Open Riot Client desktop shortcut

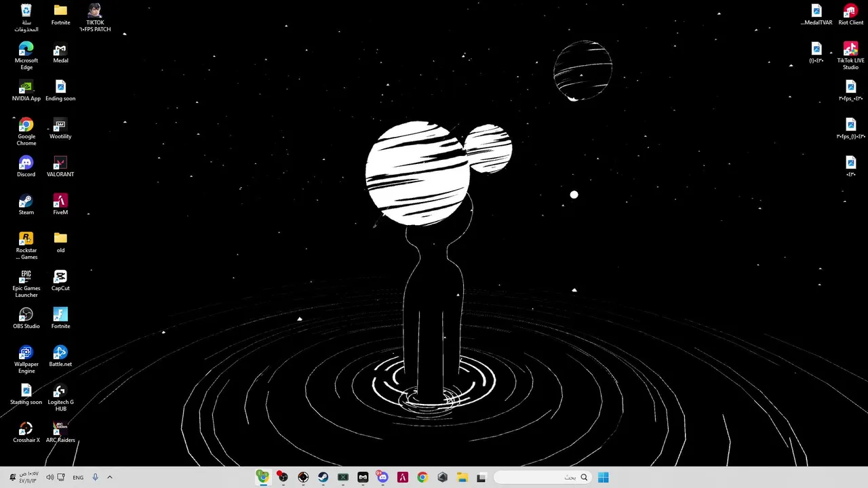click(x=850, y=14)
